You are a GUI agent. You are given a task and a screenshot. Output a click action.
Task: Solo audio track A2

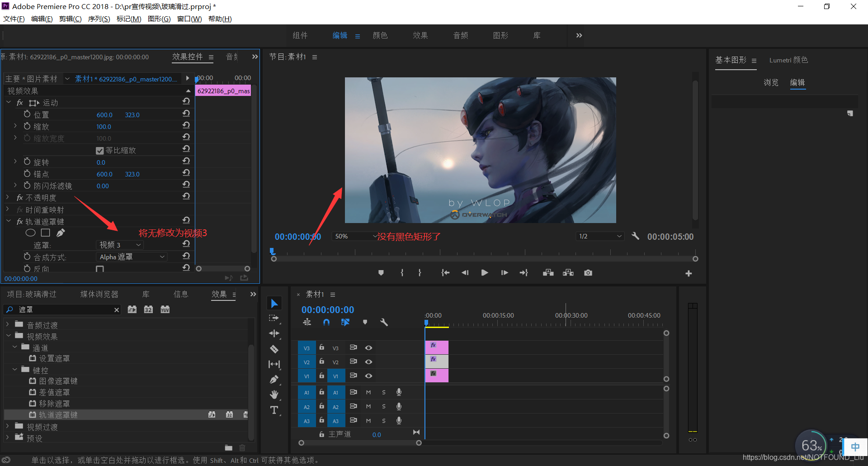(384, 407)
